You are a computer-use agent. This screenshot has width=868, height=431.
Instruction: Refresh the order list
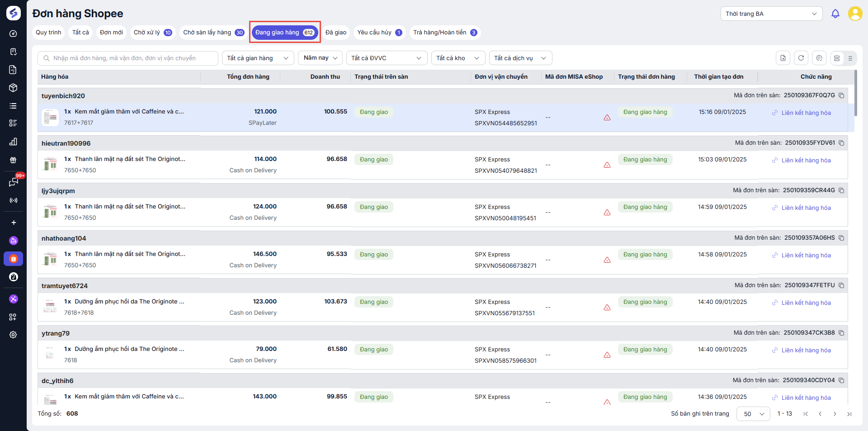801,58
